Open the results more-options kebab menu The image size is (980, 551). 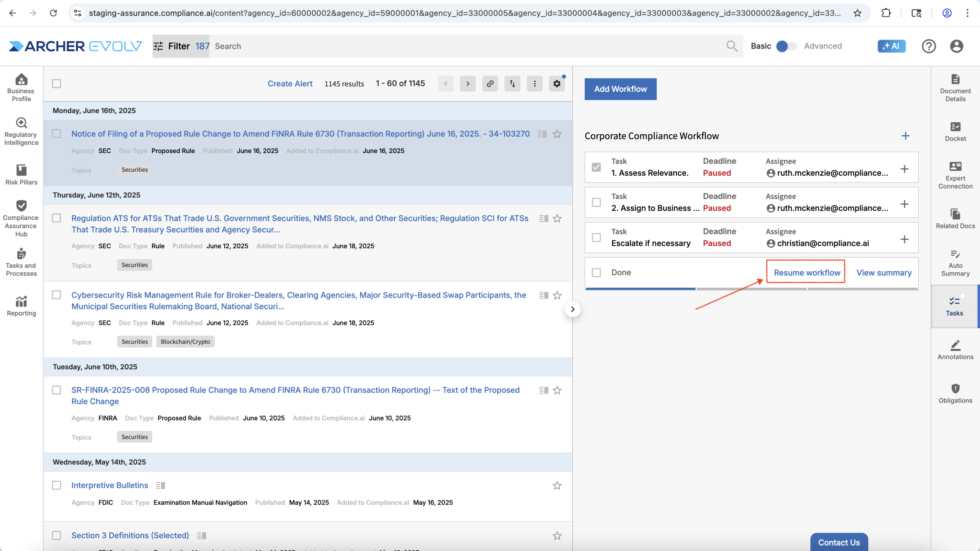534,83
